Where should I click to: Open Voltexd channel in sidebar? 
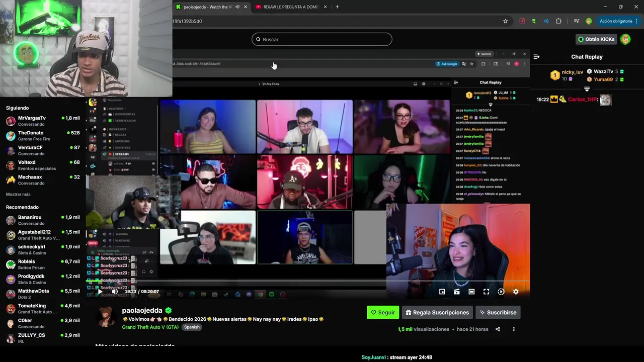43,165
